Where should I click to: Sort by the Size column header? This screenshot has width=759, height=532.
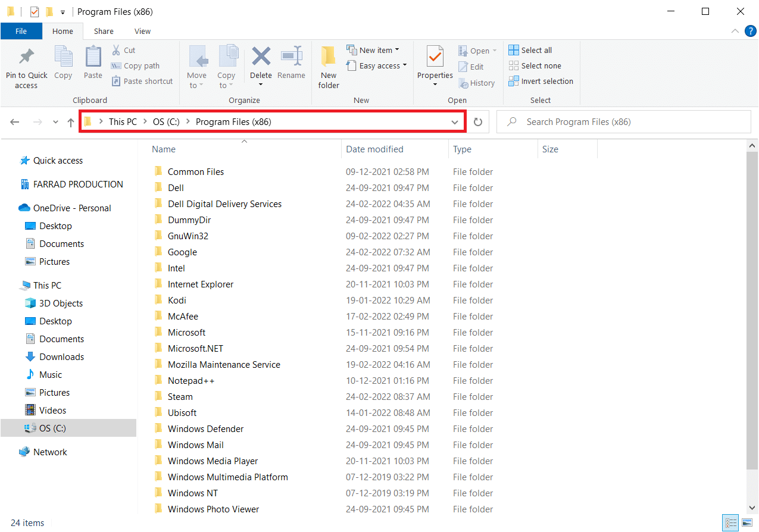[x=567, y=149]
